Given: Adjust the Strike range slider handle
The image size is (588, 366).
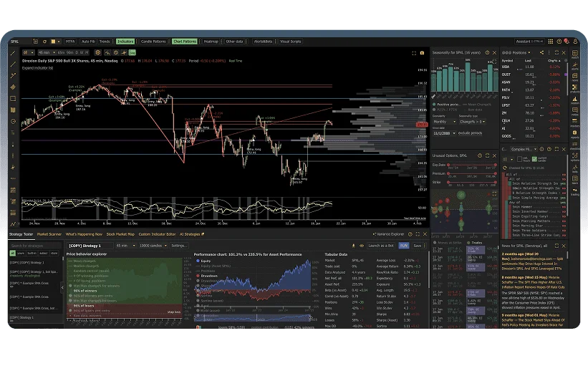Looking at the screenshot, I should [x=448, y=182].
